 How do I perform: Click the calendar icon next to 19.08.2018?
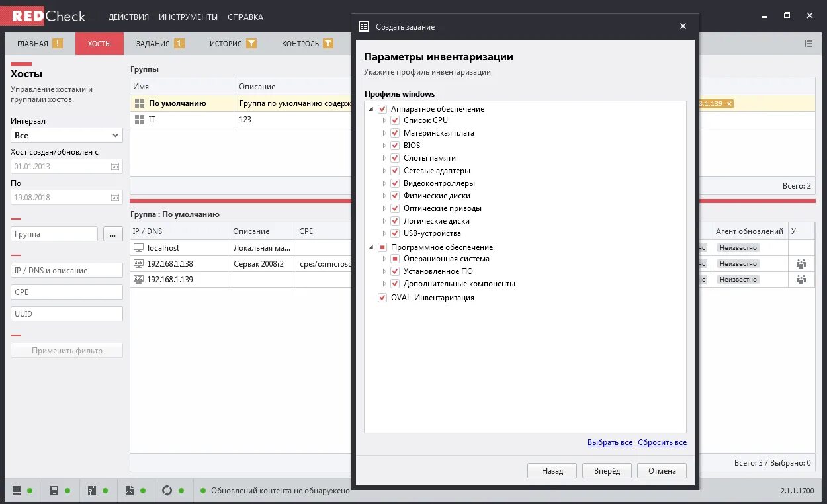tap(115, 197)
